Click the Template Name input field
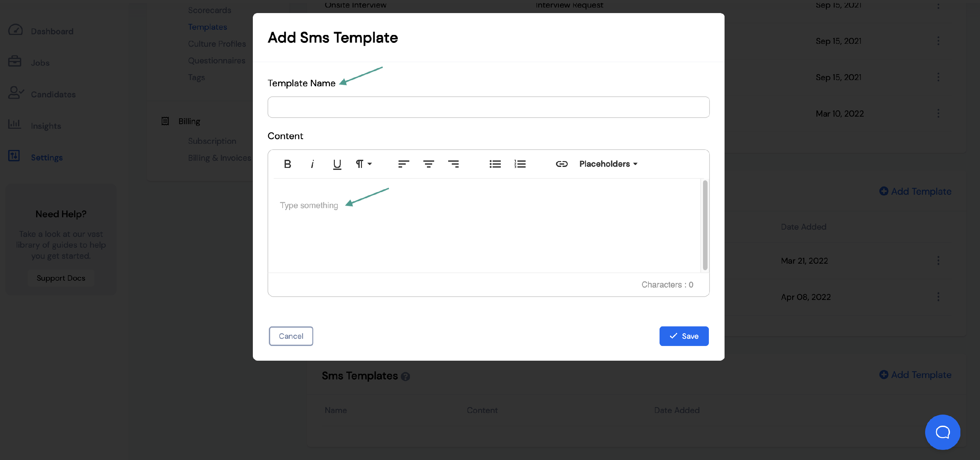 [x=489, y=107]
